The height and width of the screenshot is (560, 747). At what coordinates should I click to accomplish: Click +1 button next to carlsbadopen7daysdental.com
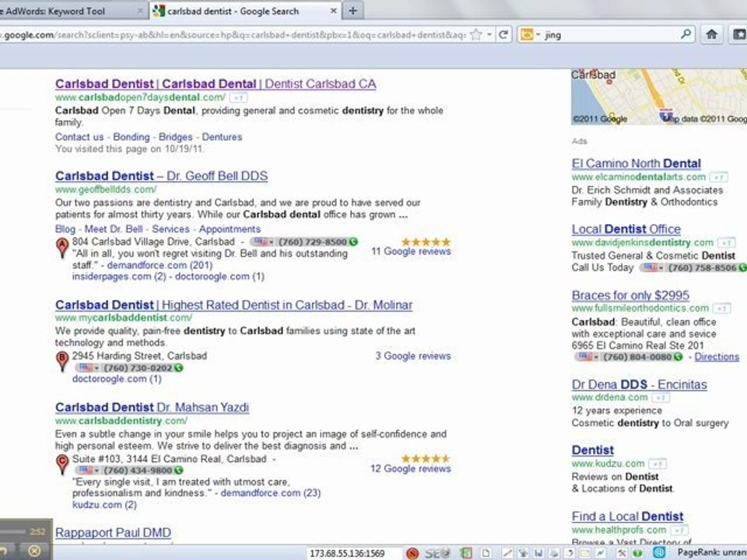(238, 98)
